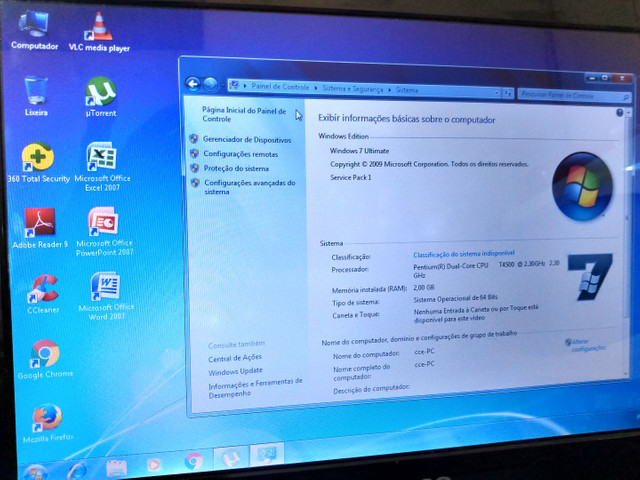The image size is (640, 480).
Task: Select Sistema e Segurança breadcrumb
Action: (x=353, y=89)
